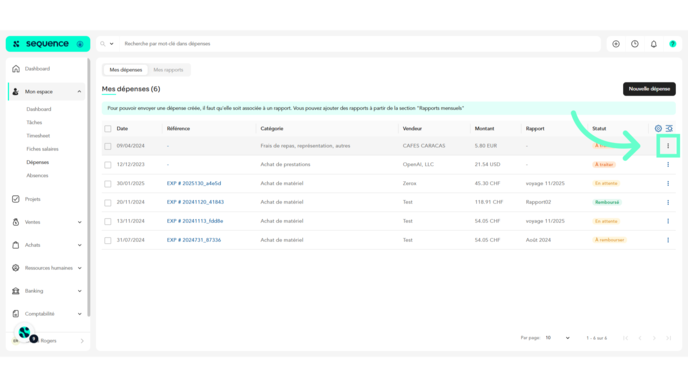This screenshot has height=387, width=688.
Task: Collapse the Mon espace section
Action: [x=79, y=92]
